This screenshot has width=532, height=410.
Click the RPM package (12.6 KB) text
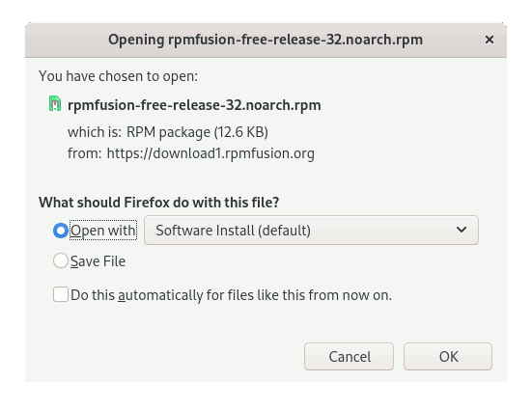point(197,132)
